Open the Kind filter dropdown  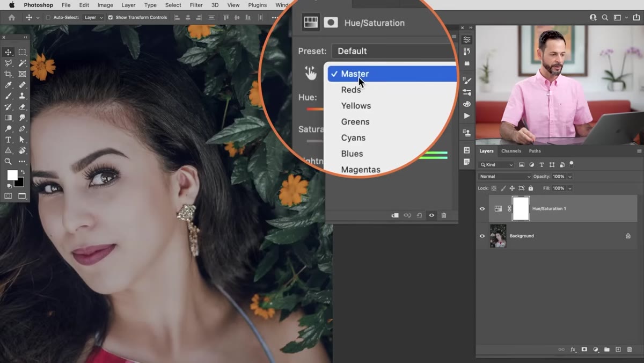[x=496, y=165]
